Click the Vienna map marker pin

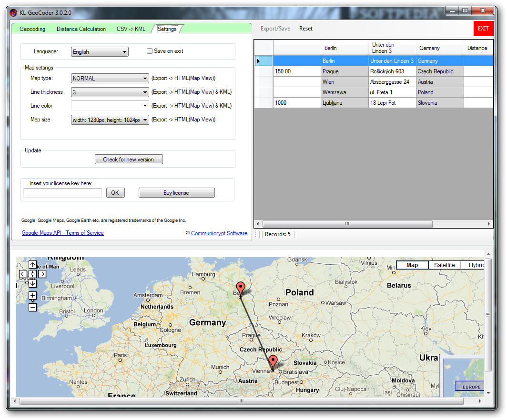pyautogui.click(x=273, y=362)
